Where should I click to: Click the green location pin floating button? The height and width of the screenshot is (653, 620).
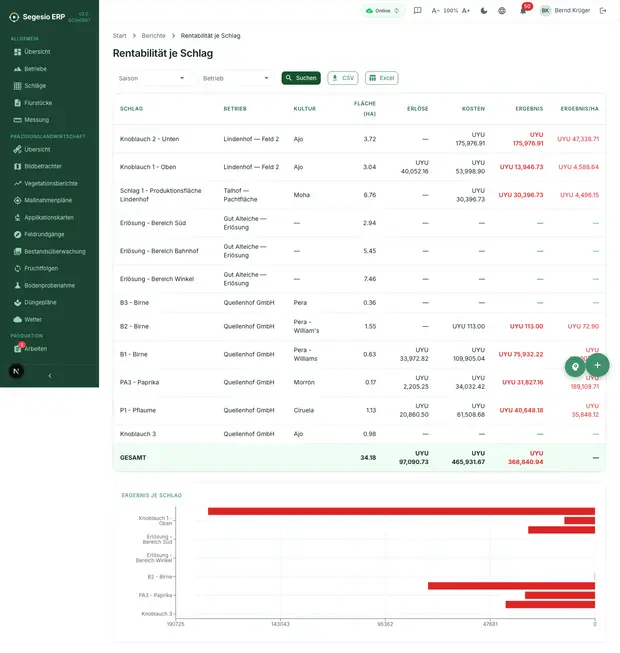tap(575, 366)
